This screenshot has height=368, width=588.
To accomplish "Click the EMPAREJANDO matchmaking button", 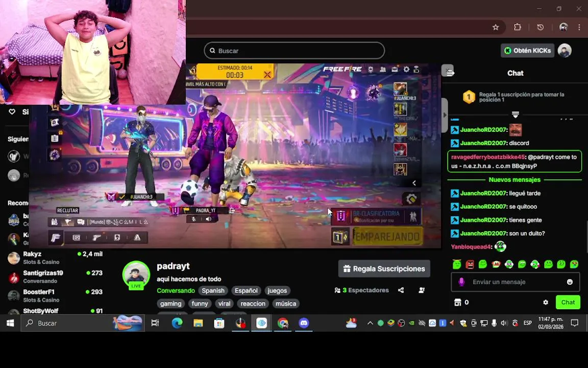I will tap(388, 237).
